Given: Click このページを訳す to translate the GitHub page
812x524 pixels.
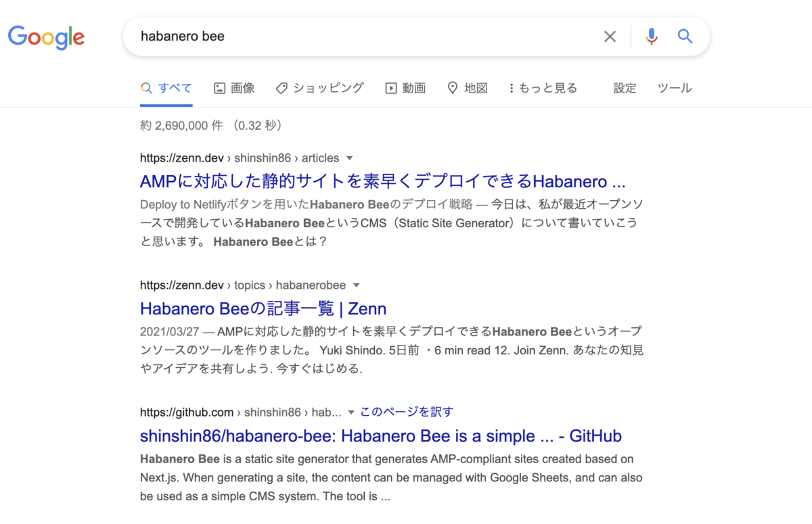Looking at the screenshot, I should point(407,412).
